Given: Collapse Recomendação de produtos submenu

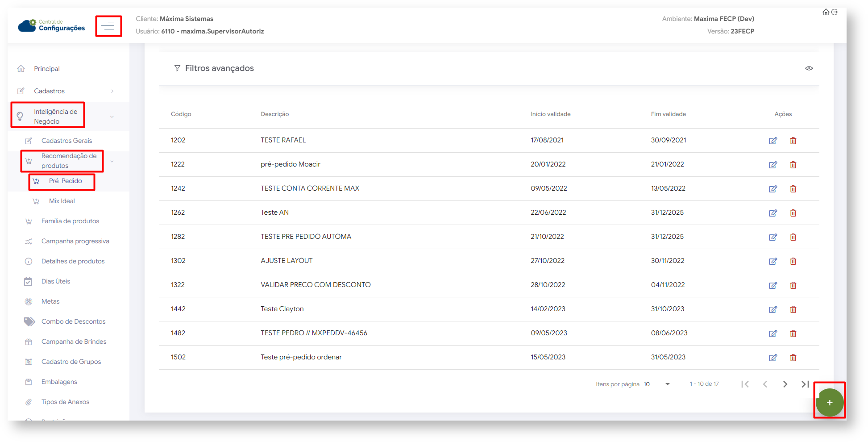Looking at the screenshot, I should (112, 161).
